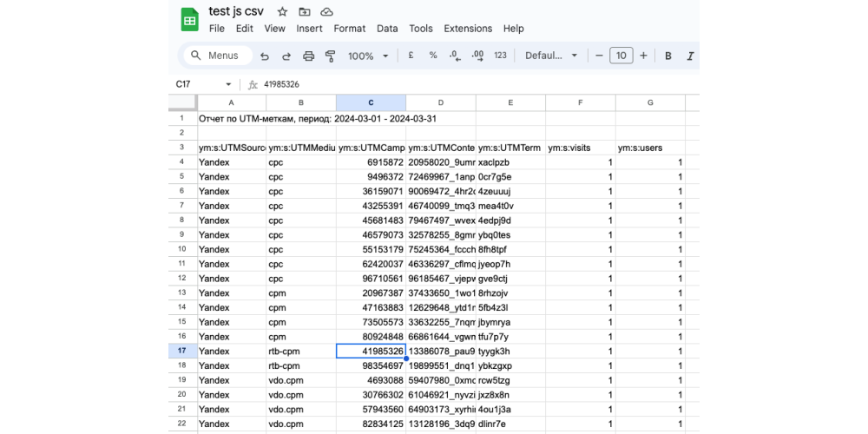Screen dimensions: 868x434
Task: Select the Paint format roller icon
Action: tap(331, 56)
